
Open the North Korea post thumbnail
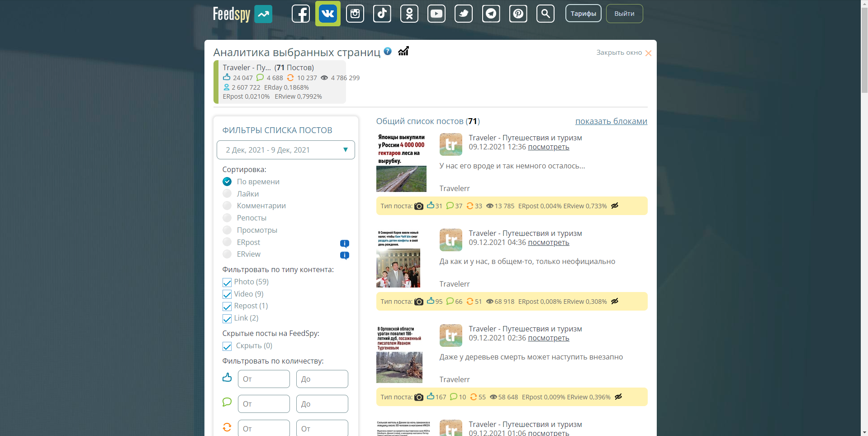pos(398,258)
